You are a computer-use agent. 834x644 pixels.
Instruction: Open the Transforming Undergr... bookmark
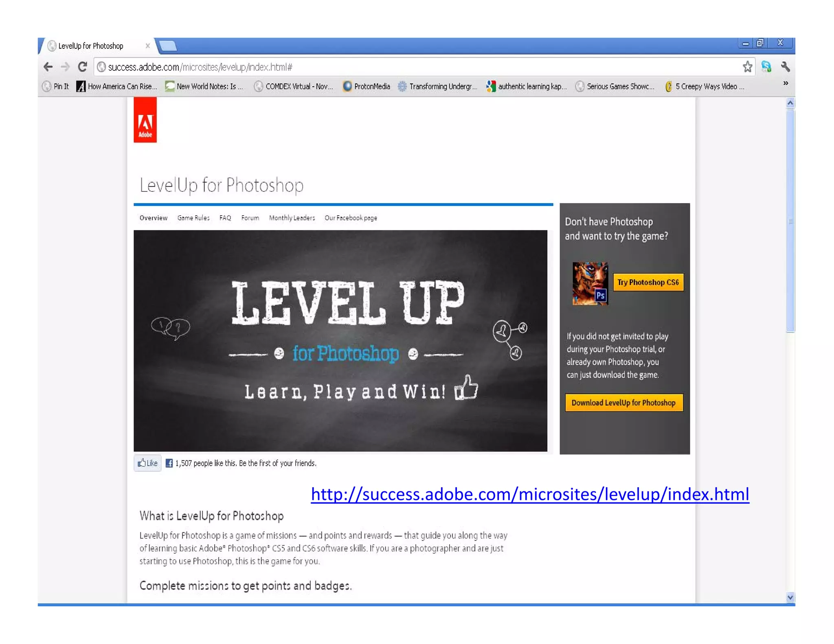(437, 86)
